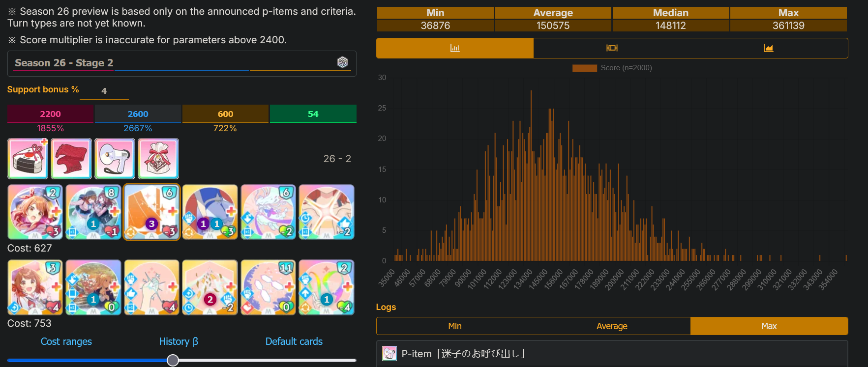Show the Min logs tab

(455, 326)
